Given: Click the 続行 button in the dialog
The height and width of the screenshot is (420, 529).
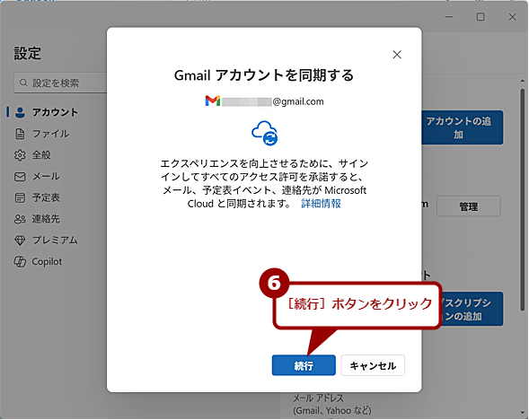Looking at the screenshot, I should click(304, 365).
